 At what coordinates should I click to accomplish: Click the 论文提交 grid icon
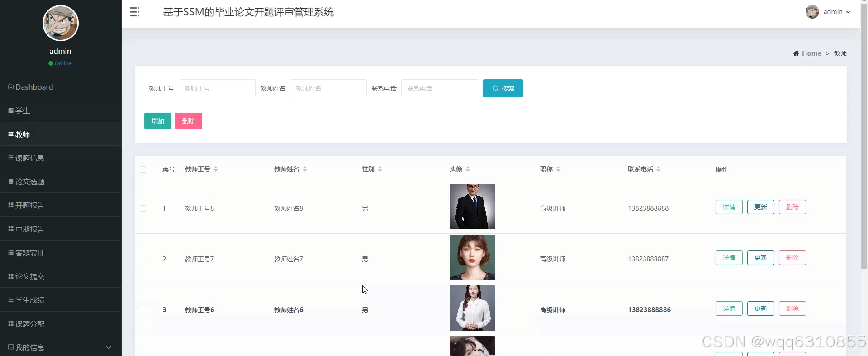click(x=11, y=276)
